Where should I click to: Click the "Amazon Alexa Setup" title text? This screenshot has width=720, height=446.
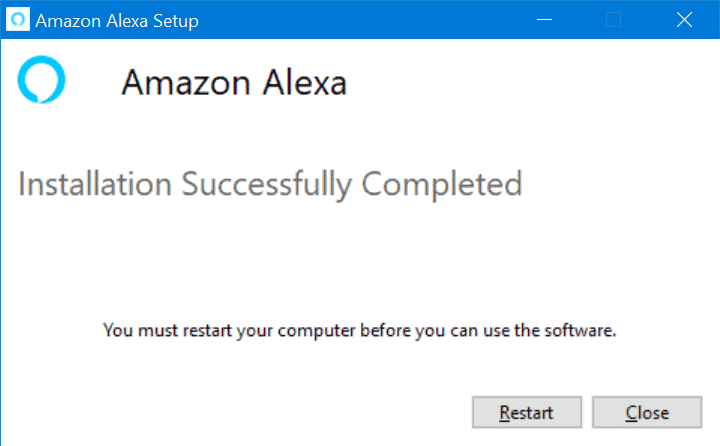pyautogui.click(x=117, y=21)
